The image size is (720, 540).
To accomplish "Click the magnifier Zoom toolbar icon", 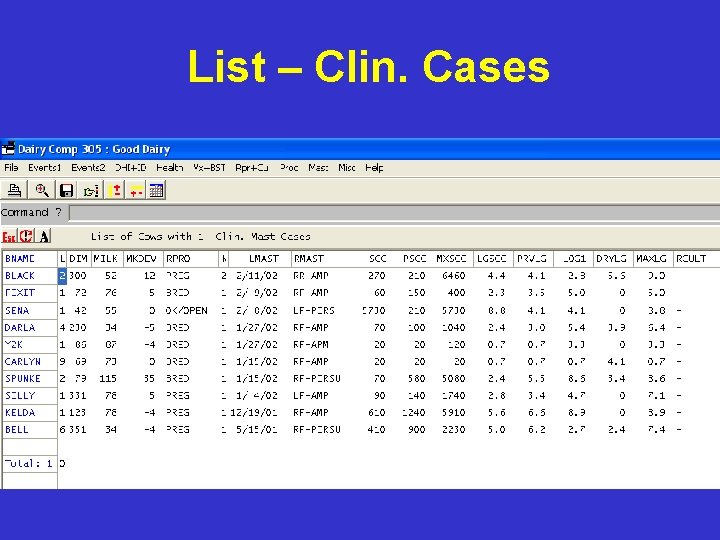I will 42,190.
